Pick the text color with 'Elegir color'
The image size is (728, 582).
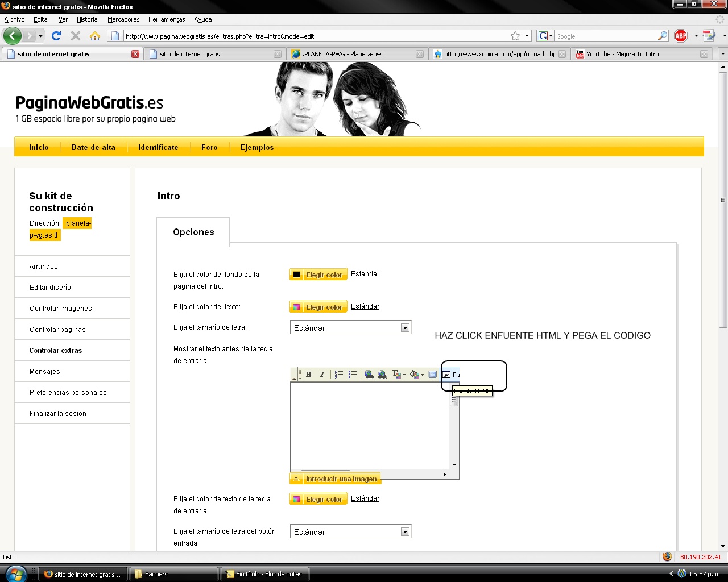(x=318, y=307)
